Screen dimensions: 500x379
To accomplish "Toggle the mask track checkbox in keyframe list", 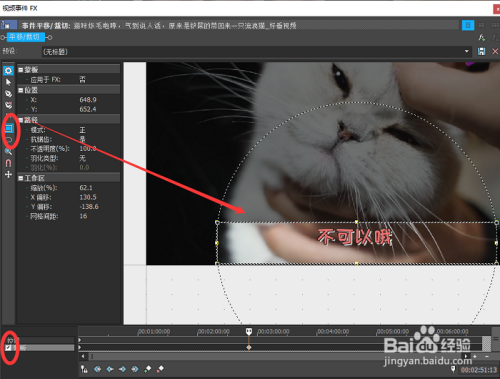I will (8, 348).
